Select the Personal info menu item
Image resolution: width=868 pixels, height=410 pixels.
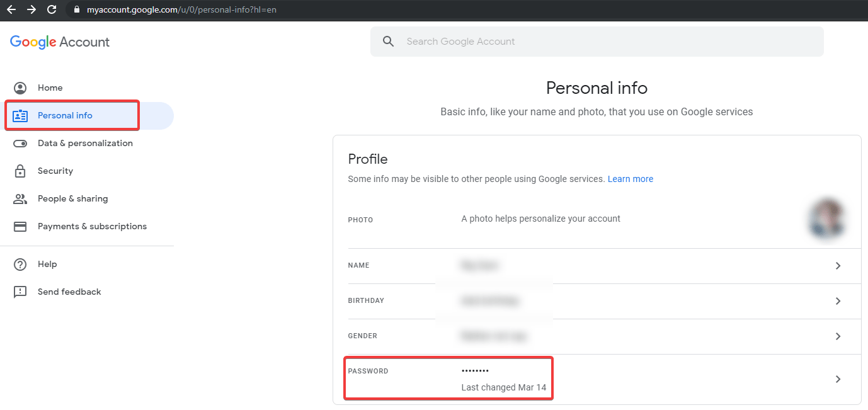[x=66, y=116]
